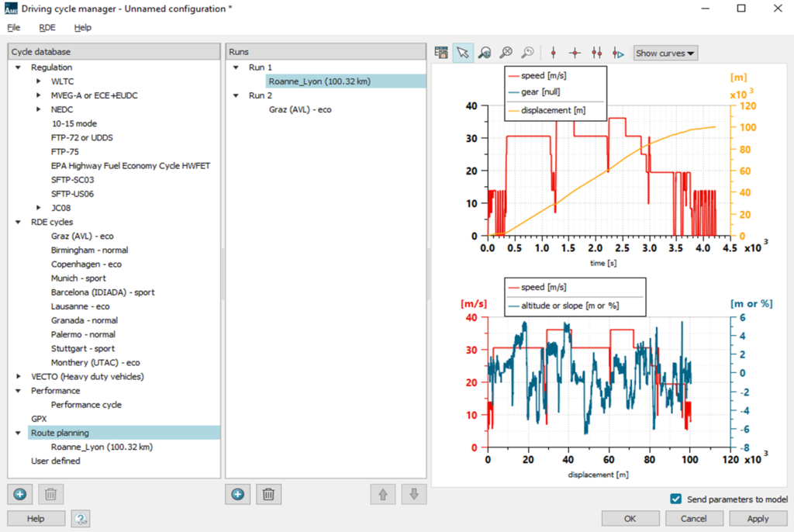Select the single cursor marker tool
Screen dimensions: 794x532
(554, 53)
